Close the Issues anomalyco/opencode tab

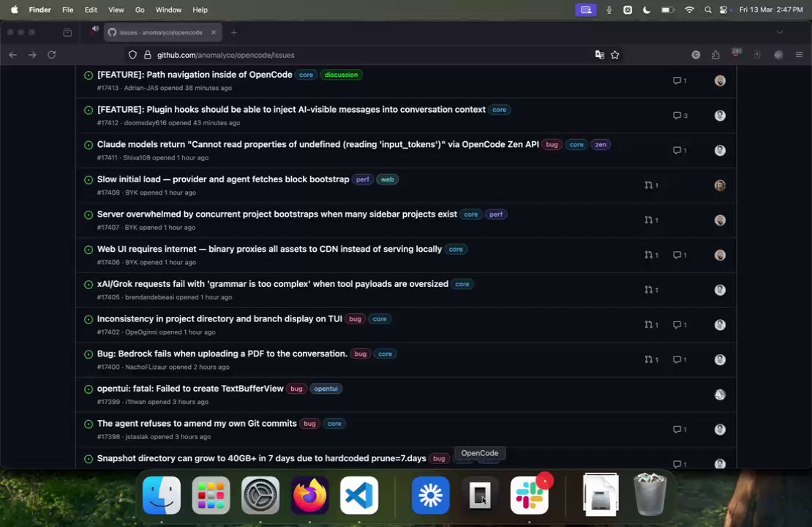214,32
